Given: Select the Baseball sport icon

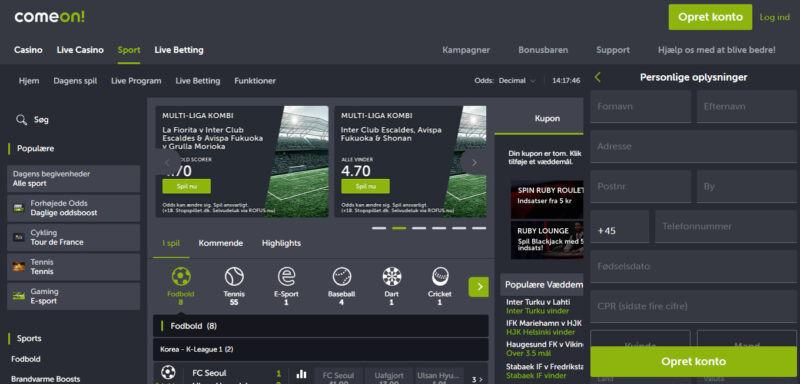Looking at the screenshot, I should [x=341, y=277].
